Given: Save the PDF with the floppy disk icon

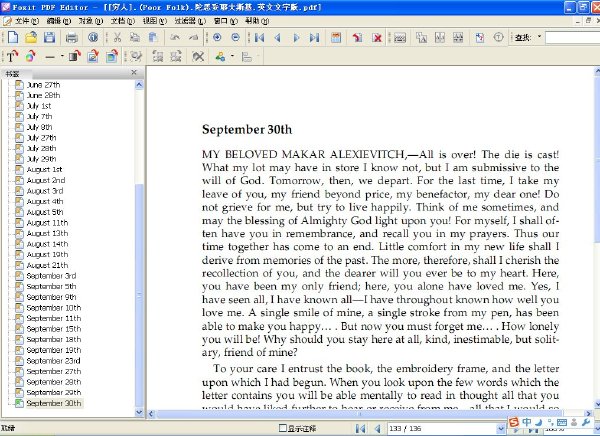Looking at the screenshot, I should pos(49,38).
